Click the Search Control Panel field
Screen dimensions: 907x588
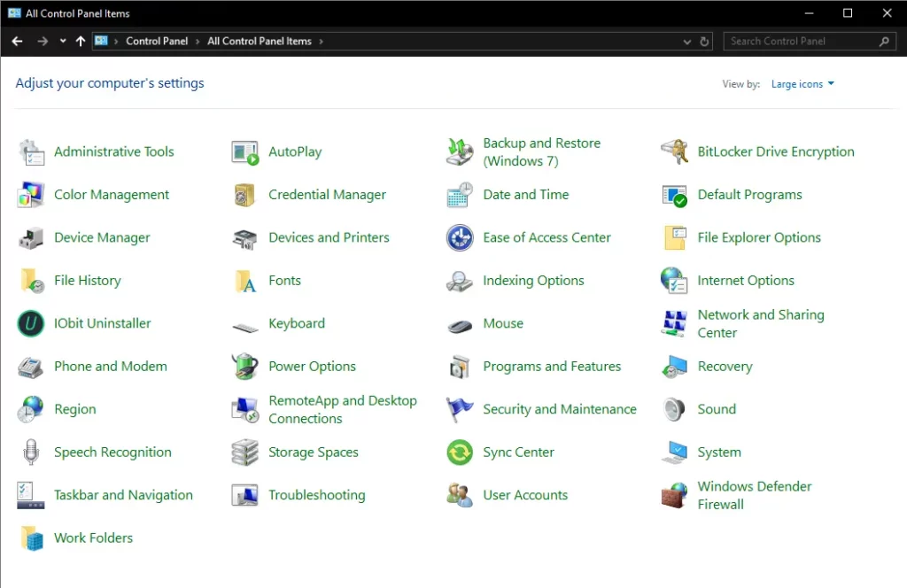(x=810, y=41)
